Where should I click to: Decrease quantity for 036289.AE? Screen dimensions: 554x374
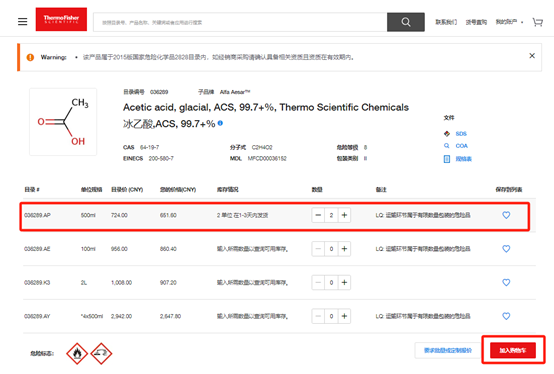coord(318,249)
